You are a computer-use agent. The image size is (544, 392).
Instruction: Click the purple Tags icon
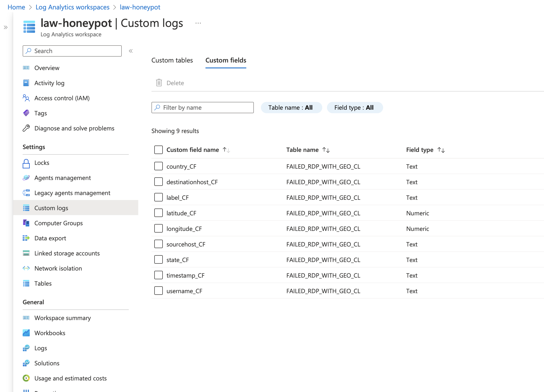click(x=26, y=113)
